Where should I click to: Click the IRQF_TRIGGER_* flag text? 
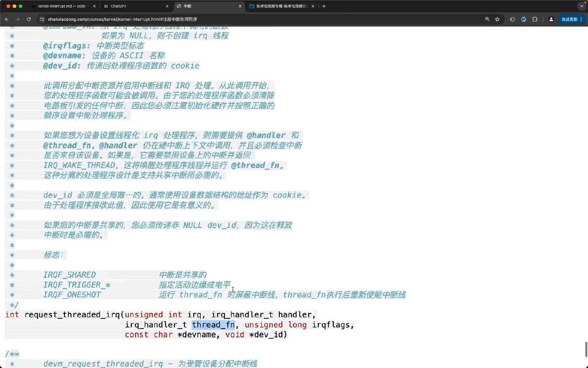[77, 285]
